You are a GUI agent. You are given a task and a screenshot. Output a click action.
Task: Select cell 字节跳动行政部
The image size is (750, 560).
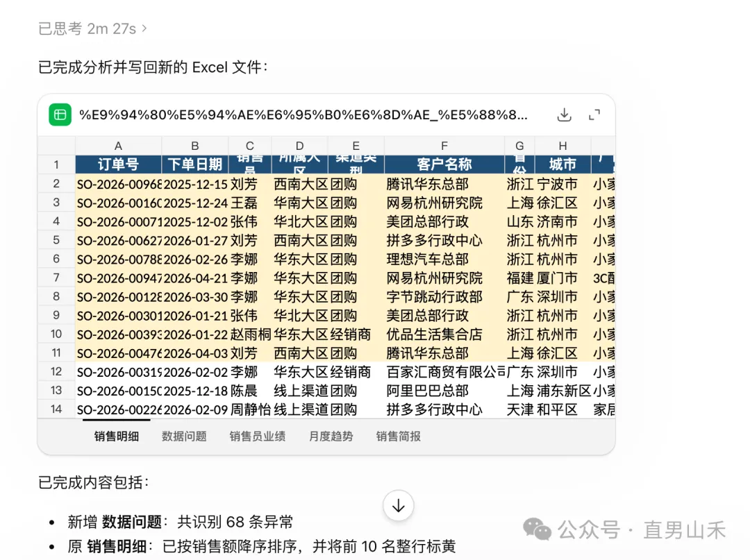click(444, 297)
